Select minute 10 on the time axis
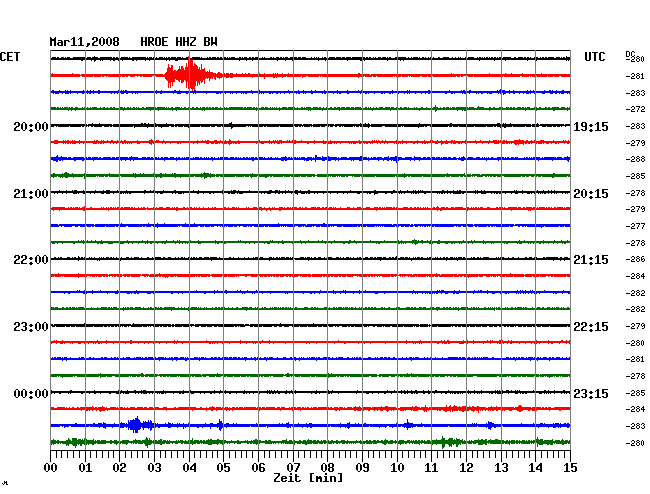The width and height of the screenshot is (650, 494). pos(397,468)
